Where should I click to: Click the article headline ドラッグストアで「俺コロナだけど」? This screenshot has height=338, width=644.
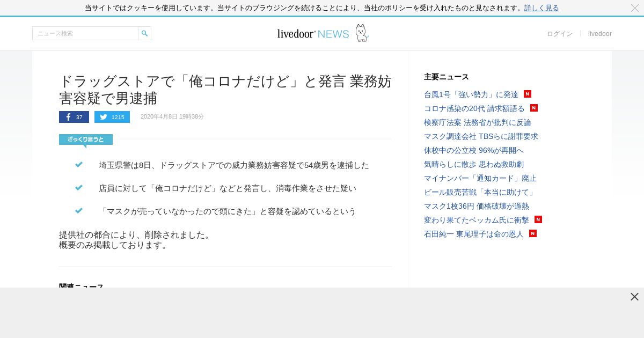pos(225,90)
